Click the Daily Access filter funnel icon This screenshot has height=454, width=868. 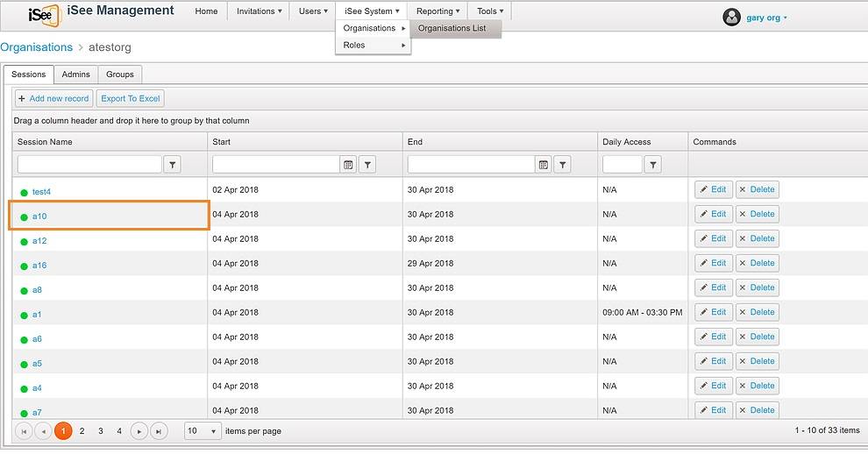pyautogui.click(x=653, y=165)
